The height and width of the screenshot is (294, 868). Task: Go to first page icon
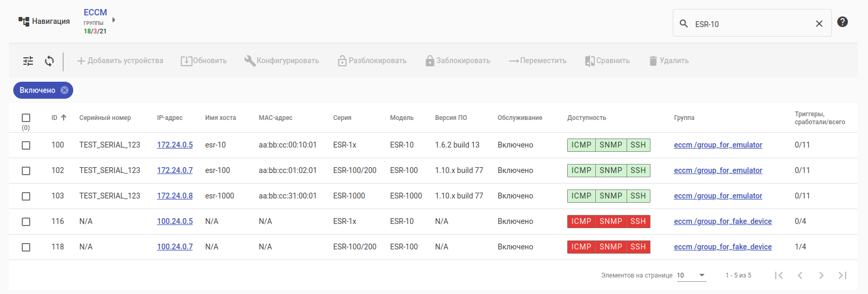click(x=779, y=275)
